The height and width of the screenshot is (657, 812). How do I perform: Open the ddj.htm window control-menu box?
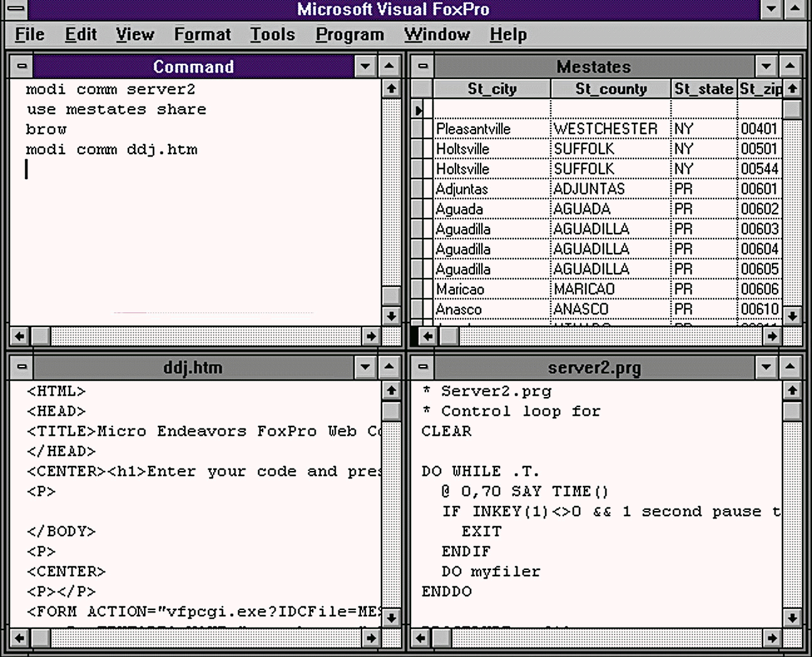coord(21,367)
